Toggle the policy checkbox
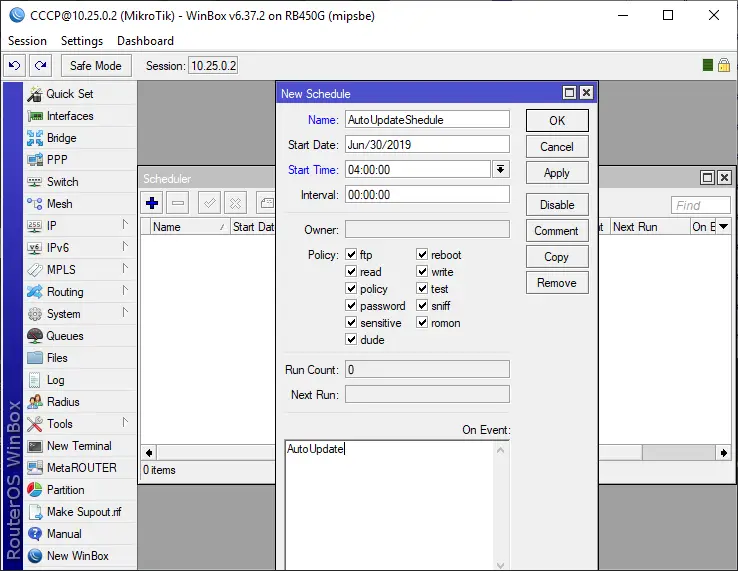The width and height of the screenshot is (738, 571). 351,289
